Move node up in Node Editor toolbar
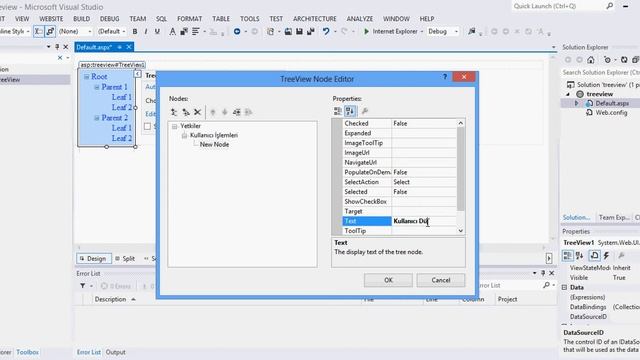This screenshot has height=360, width=640. point(213,112)
